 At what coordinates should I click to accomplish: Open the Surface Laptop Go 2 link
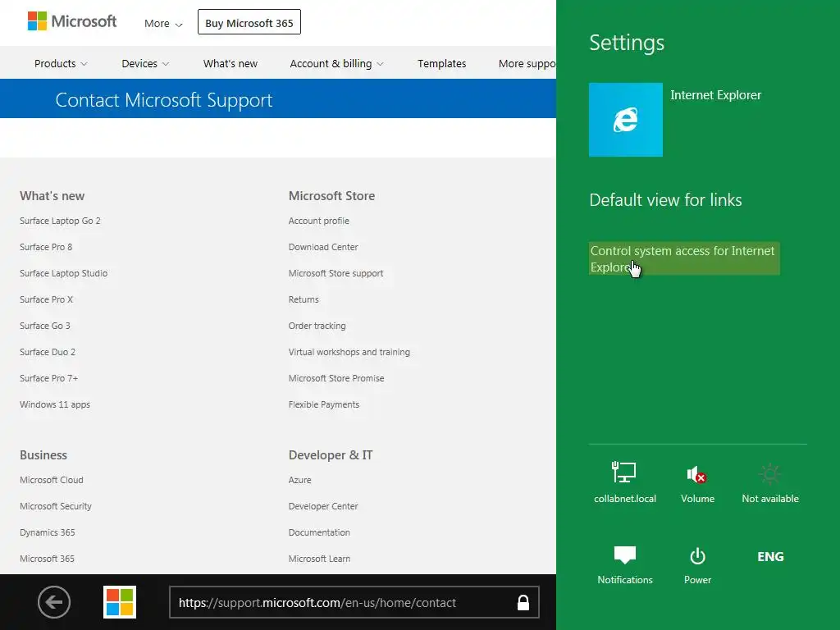tap(60, 221)
